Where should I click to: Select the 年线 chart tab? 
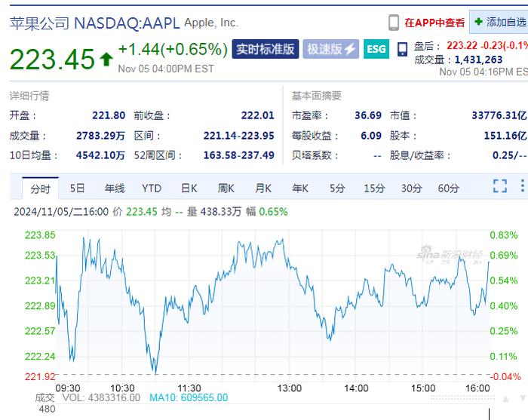pyautogui.click(x=115, y=188)
